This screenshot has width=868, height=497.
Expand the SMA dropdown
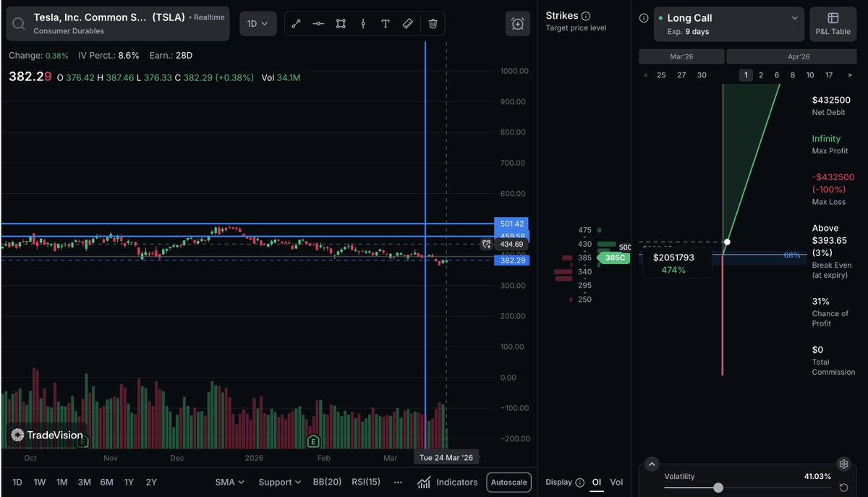[x=230, y=483]
